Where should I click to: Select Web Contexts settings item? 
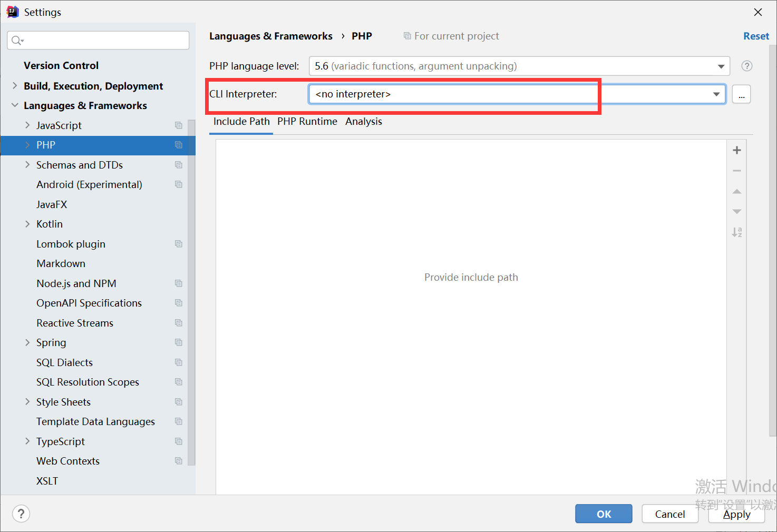pos(68,461)
